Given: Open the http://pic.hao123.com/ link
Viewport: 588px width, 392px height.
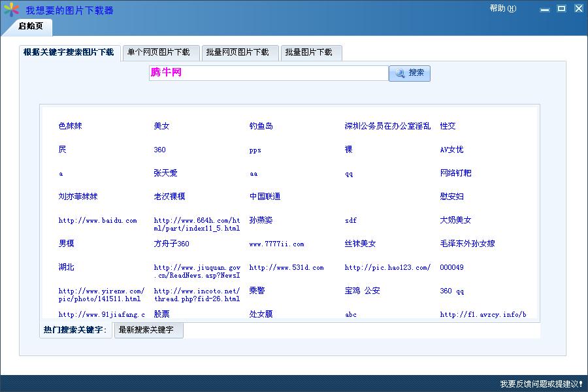Looking at the screenshot, I should (x=387, y=267).
